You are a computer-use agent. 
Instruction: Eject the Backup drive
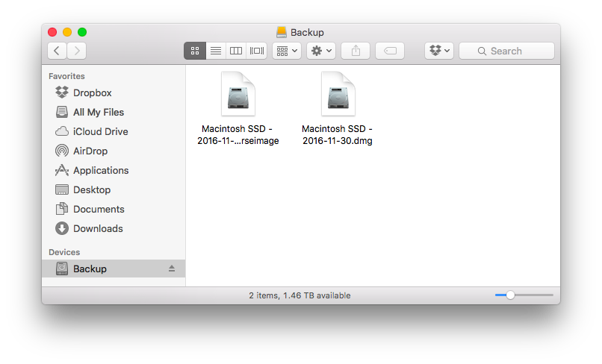click(171, 269)
